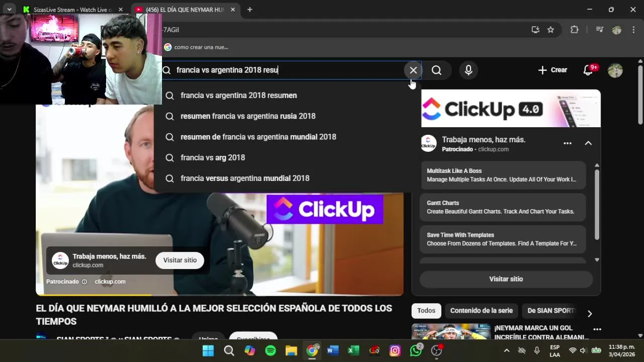Click clickup.com link under the video ad

(110, 282)
